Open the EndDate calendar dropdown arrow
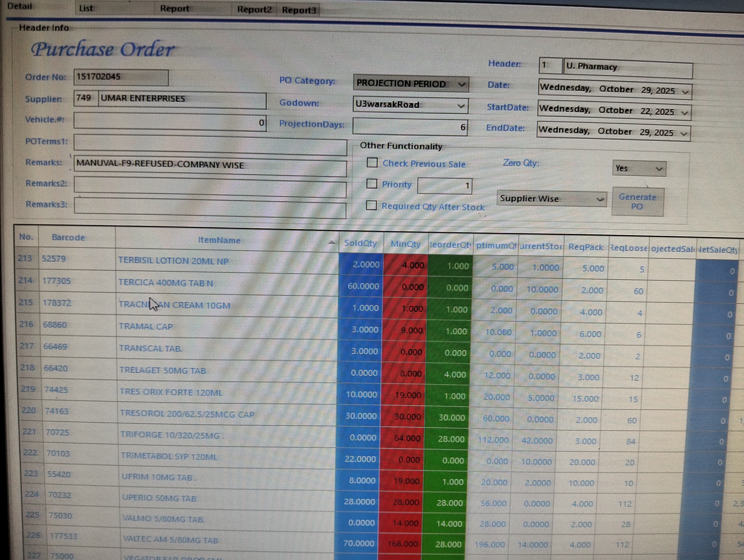 pyautogui.click(x=683, y=134)
